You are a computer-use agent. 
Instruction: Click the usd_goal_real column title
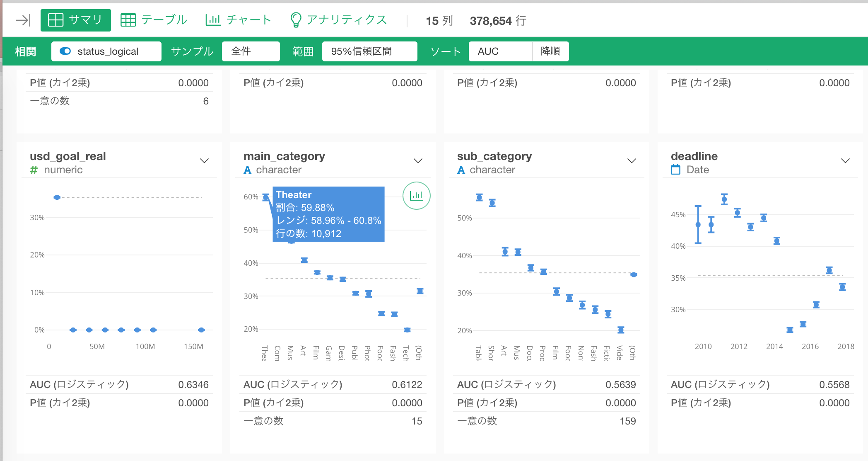pyautogui.click(x=68, y=156)
